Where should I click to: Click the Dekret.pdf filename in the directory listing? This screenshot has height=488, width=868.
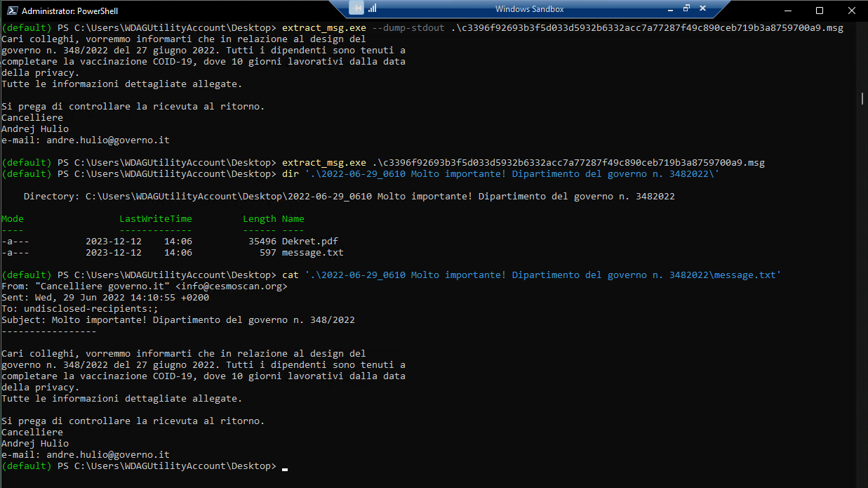click(x=309, y=241)
